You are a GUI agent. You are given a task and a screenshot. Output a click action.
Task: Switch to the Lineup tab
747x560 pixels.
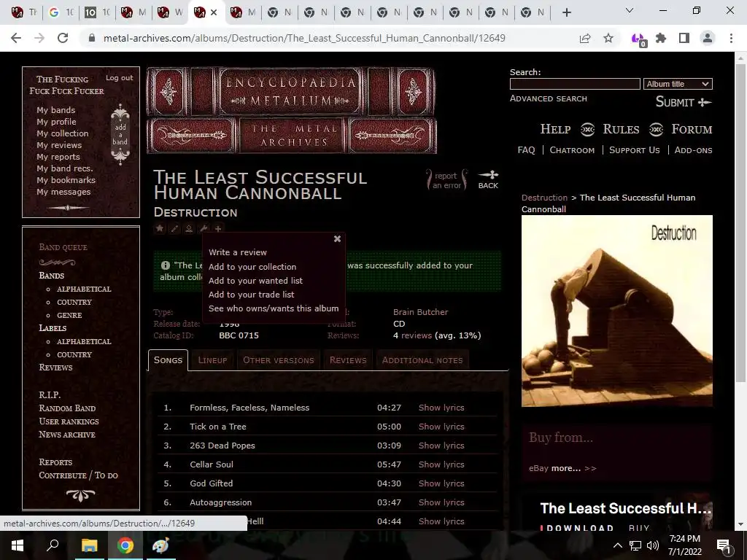[212, 360]
